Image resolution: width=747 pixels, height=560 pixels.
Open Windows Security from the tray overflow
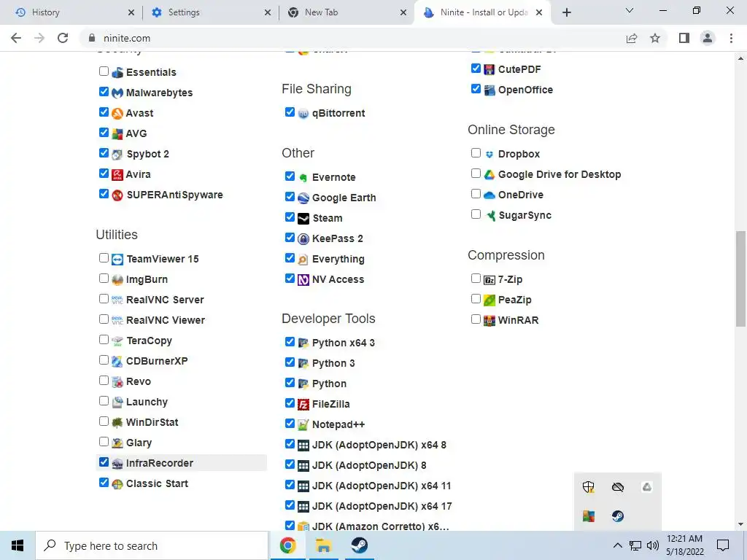tap(589, 486)
